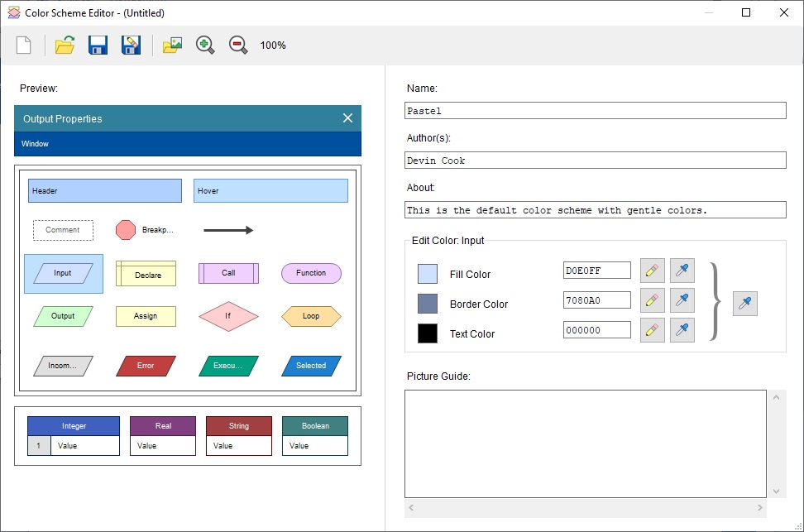Click the New file toolbar icon
Image resolution: width=804 pixels, height=532 pixels.
tap(23, 46)
